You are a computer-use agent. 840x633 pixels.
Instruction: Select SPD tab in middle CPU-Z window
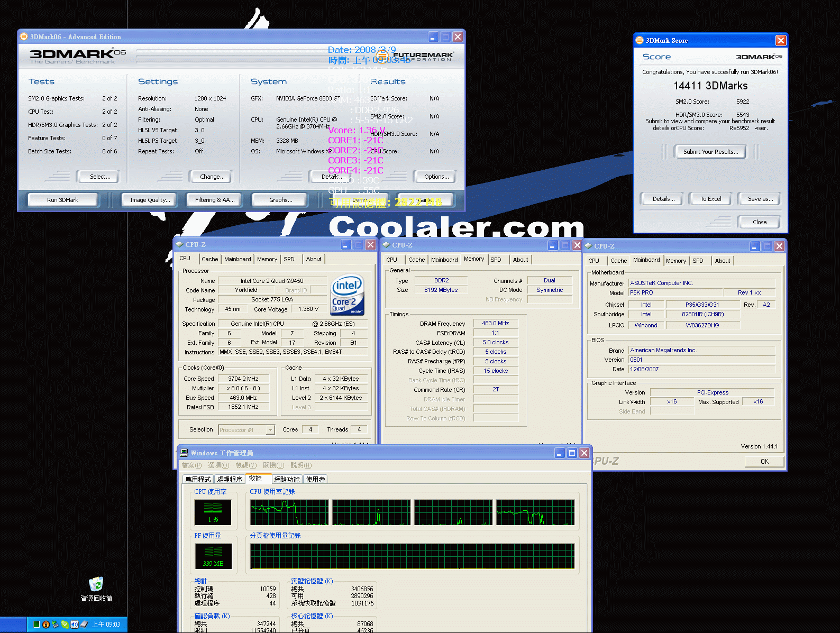click(496, 260)
